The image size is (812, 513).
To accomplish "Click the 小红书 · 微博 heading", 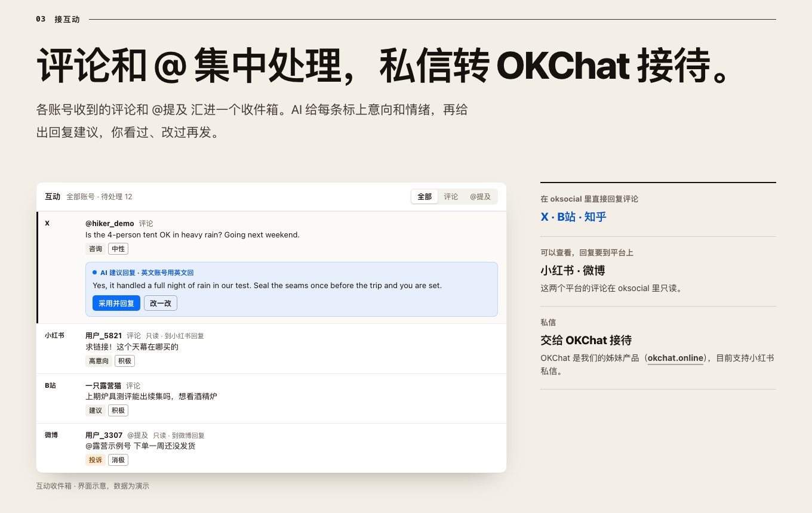I will [x=573, y=270].
